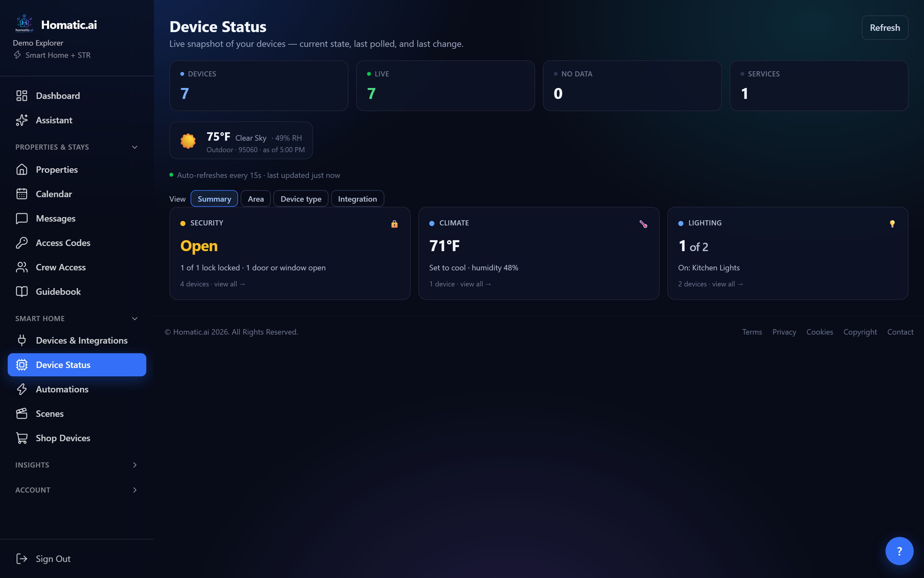Click the Devices count card
The height and width of the screenshot is (578, 924).
[259, 86]
